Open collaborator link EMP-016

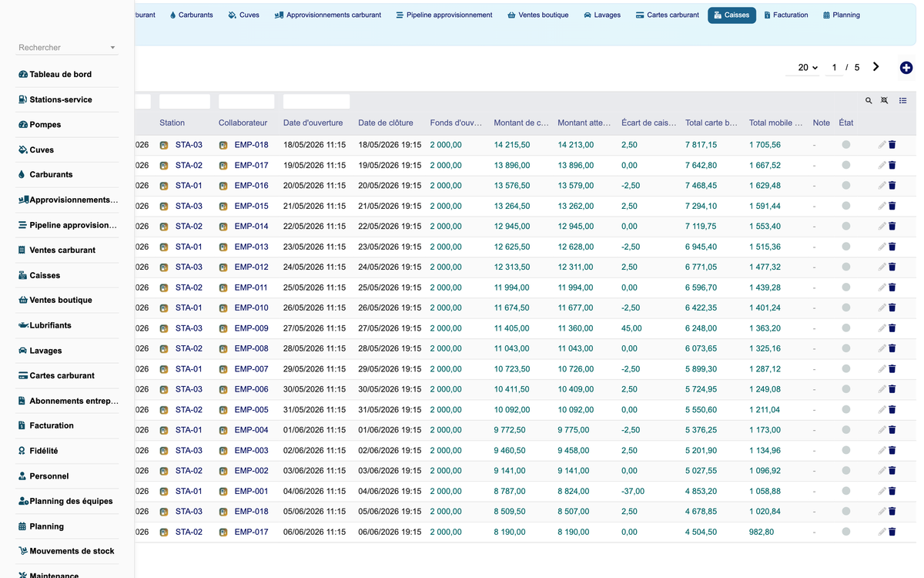pos(251,185)
